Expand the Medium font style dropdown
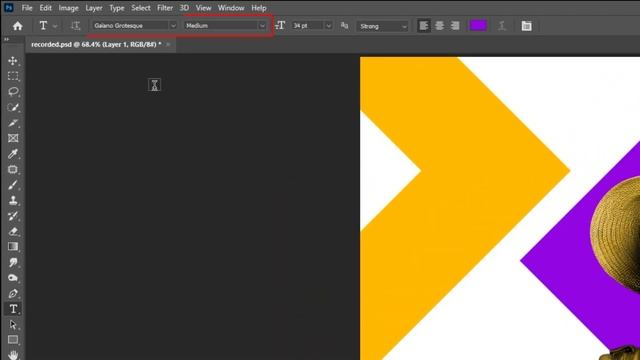Viewport: 640px width, 360px height. 262,26
